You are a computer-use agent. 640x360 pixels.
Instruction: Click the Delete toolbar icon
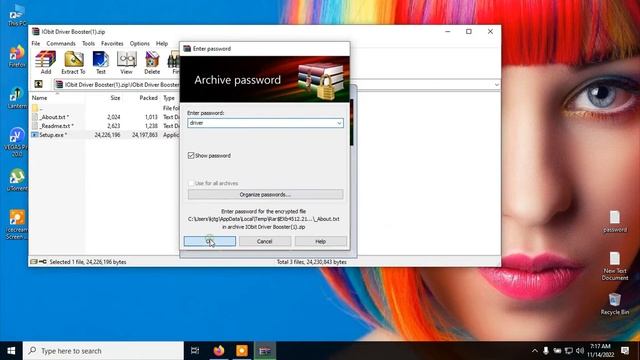click(152, 62)
